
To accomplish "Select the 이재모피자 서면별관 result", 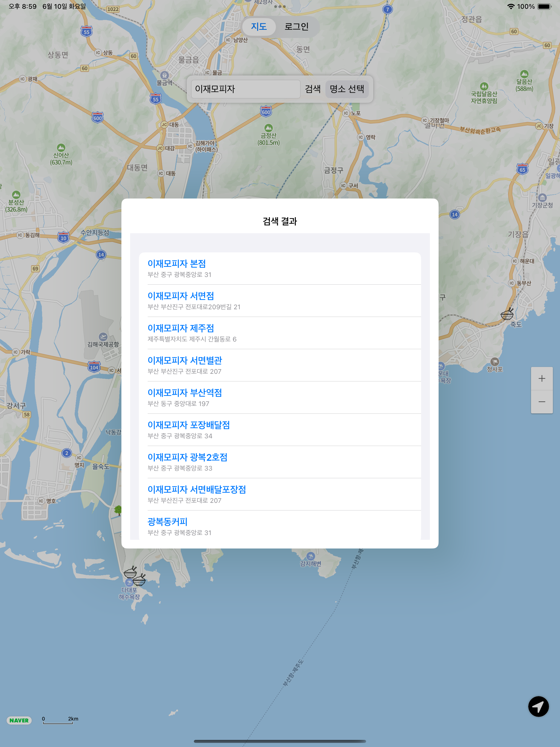I will click(280, 365).
